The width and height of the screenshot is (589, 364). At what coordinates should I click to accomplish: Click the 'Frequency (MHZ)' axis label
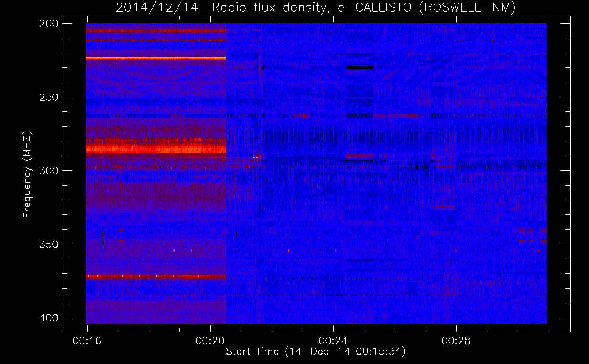pos(27,175)
